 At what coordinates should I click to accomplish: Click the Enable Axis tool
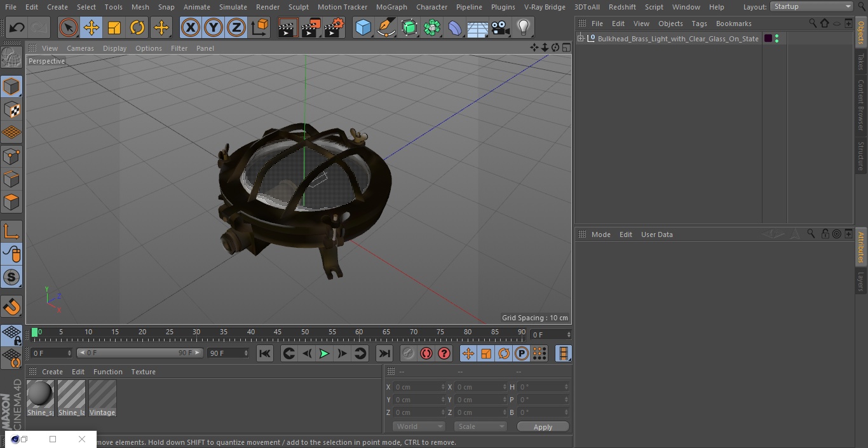pos(11,231)
